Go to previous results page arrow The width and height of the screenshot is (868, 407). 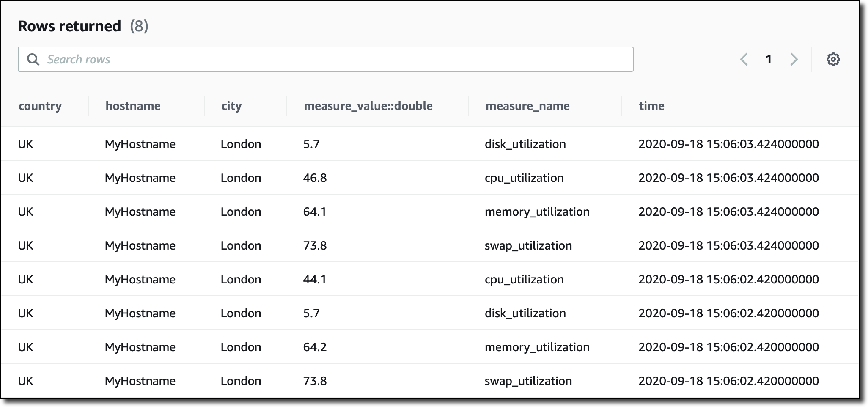pos(744,59)
